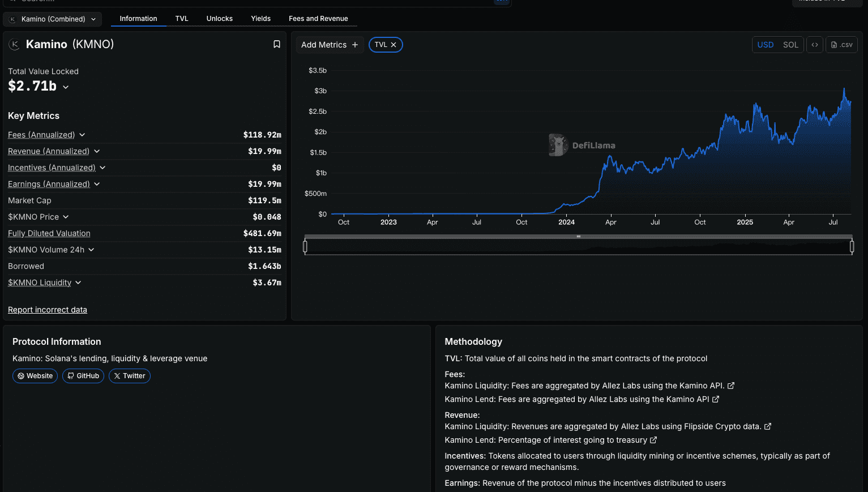This screenshot has width=868, height=492.
Task: Click left handle of chart range slider
Action: pos(305,246)
